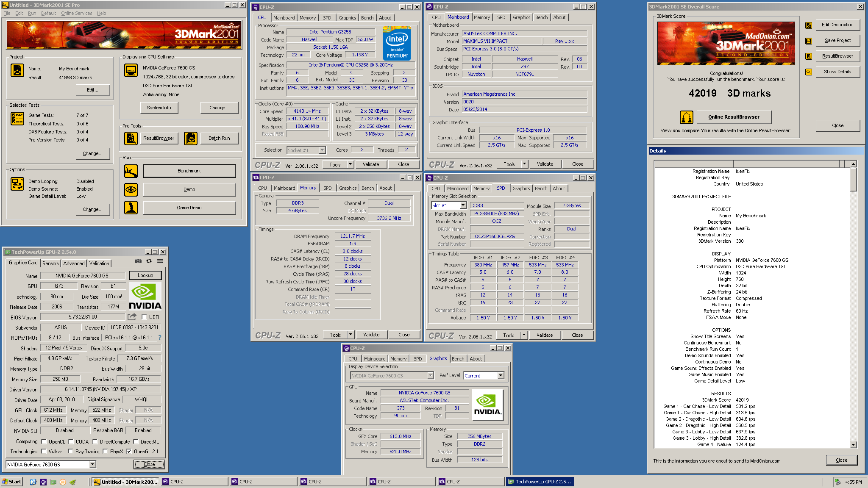This screenshot has width=868, height=488.
Task: Click the Options icon in 3DMark2001
Action: coord(17,184)
